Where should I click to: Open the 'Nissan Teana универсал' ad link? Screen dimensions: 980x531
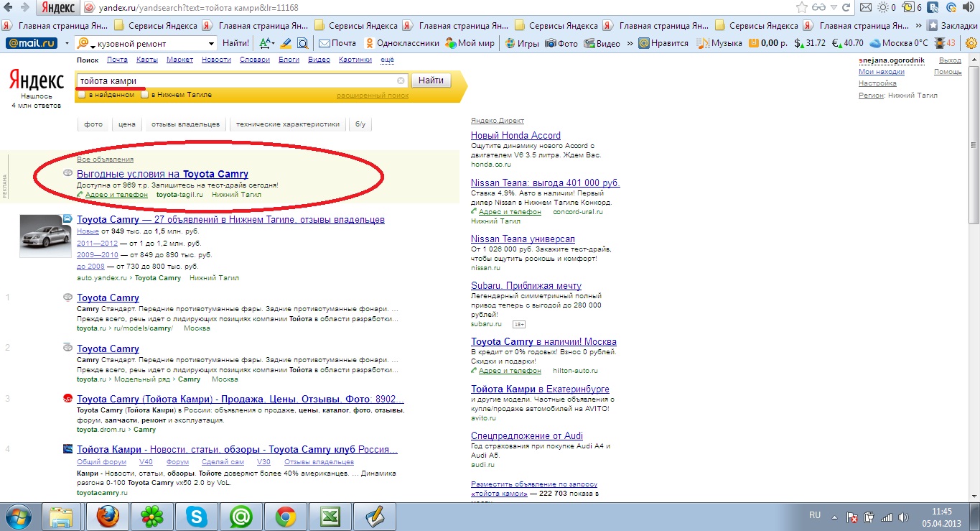point(523,239)
